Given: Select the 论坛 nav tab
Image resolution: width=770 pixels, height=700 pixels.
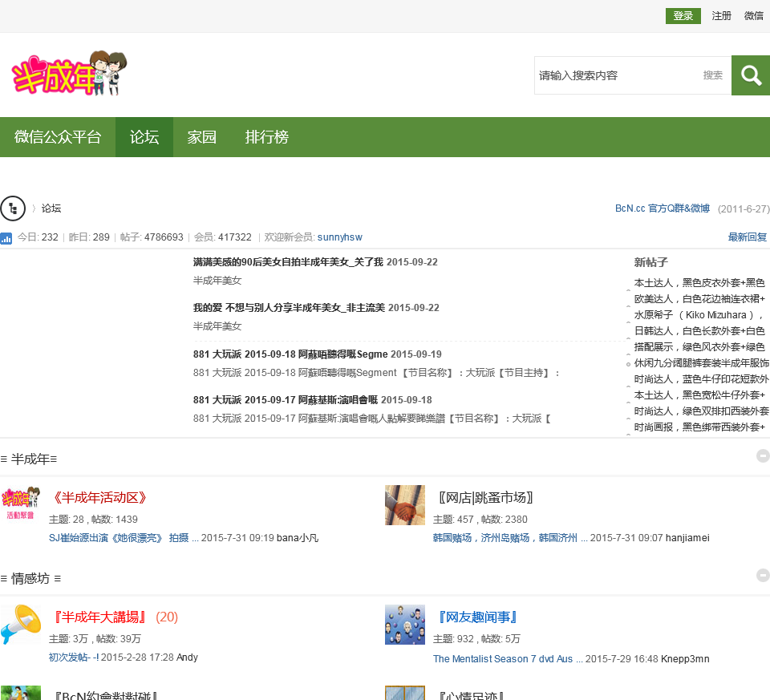Looking at the screenshot, I should 144,137.
